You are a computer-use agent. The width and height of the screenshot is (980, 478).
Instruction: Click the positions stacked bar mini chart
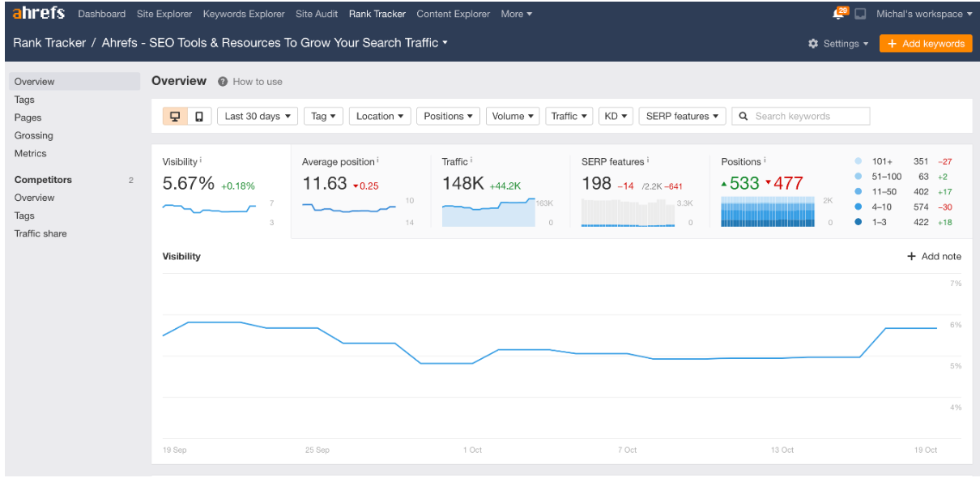768,212
